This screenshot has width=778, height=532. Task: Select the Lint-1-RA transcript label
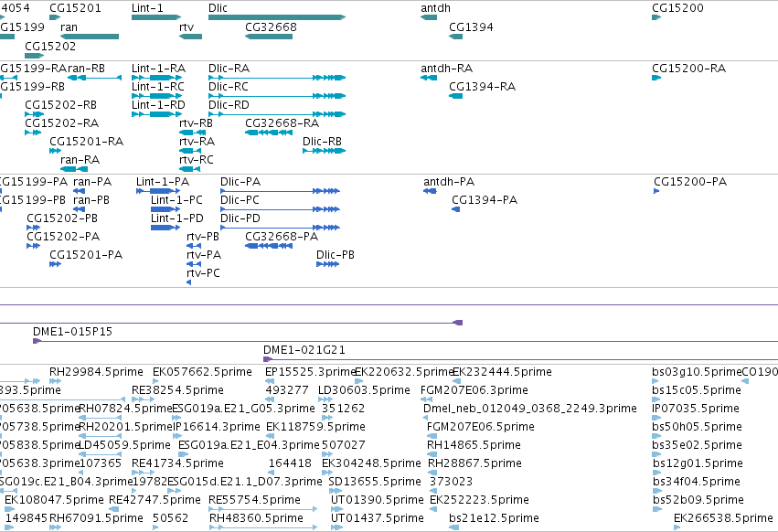click(159, 69)
